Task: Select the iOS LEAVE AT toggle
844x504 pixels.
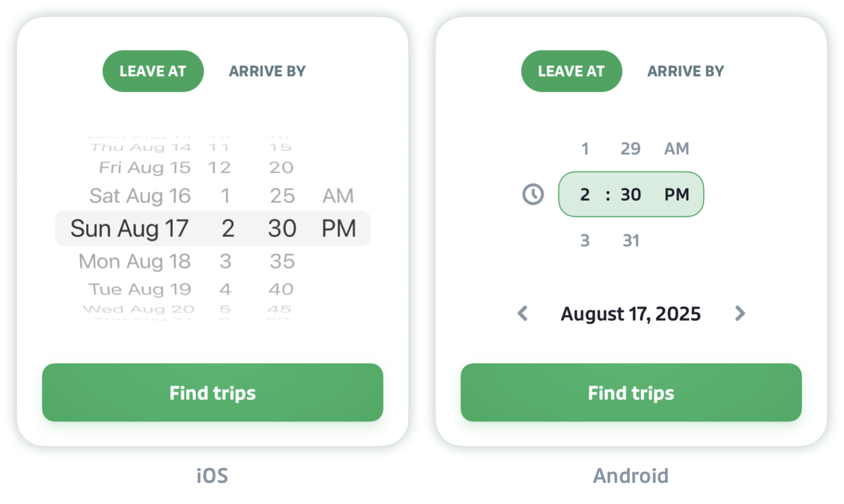Action: (153, 71)
